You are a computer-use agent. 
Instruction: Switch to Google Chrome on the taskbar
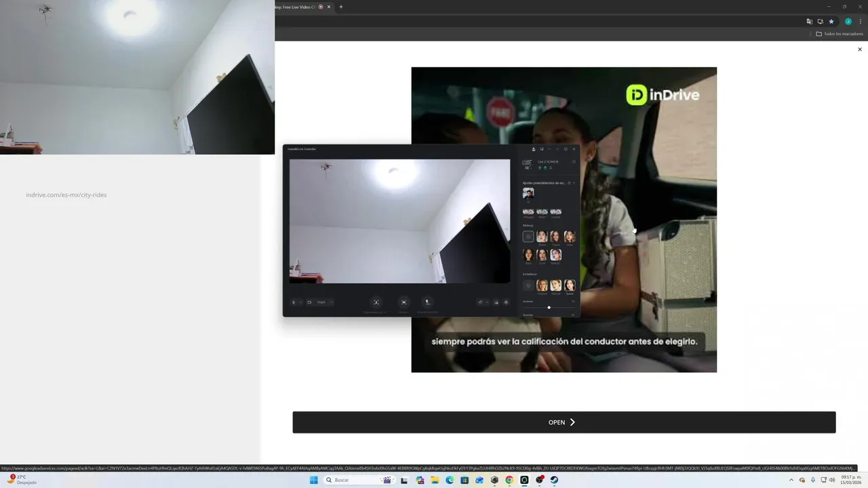(509, 480)
